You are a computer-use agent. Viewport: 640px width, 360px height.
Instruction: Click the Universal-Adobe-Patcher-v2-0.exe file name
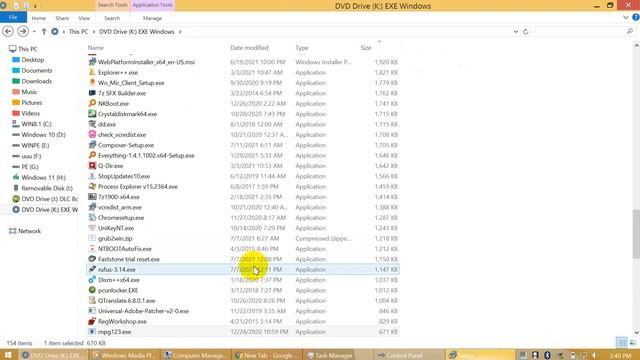(x=143, y=311)
